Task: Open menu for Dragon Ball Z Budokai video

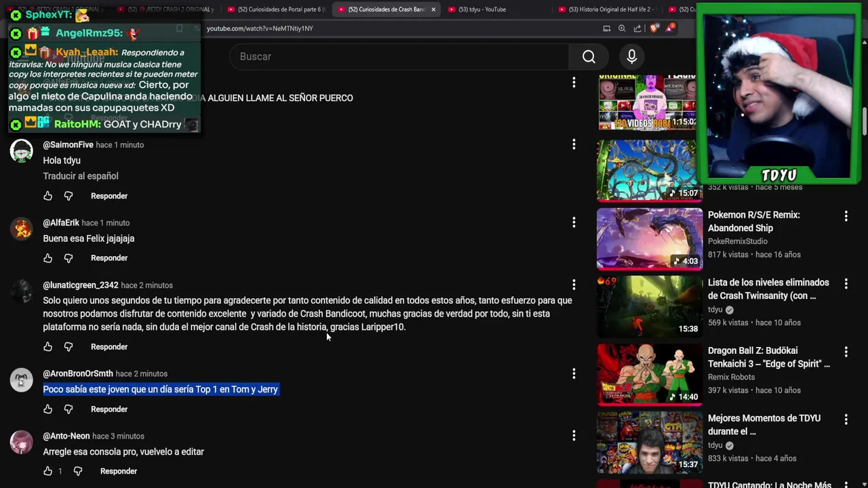Action: [x=846, y=352]
